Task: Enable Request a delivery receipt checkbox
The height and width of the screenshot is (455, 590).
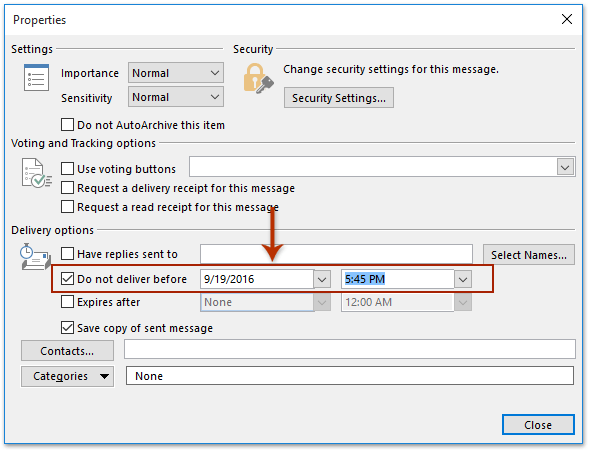Action: coord(67,187)
